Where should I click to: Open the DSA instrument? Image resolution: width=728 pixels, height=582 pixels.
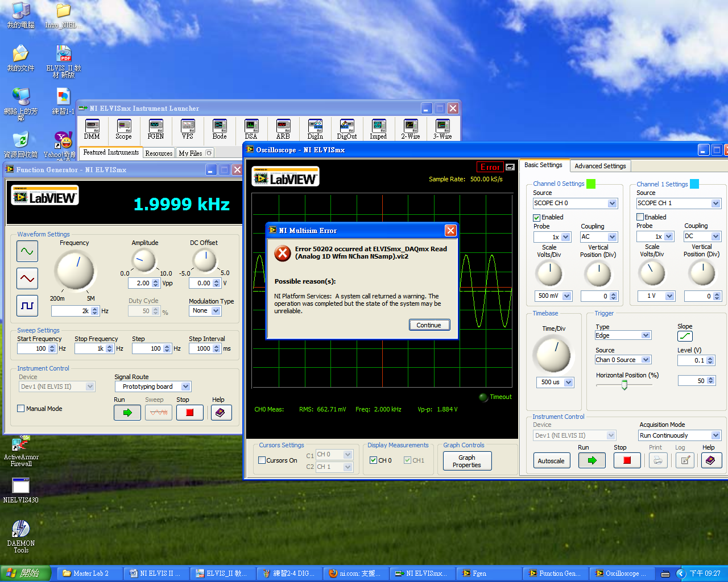coord(251,130)
